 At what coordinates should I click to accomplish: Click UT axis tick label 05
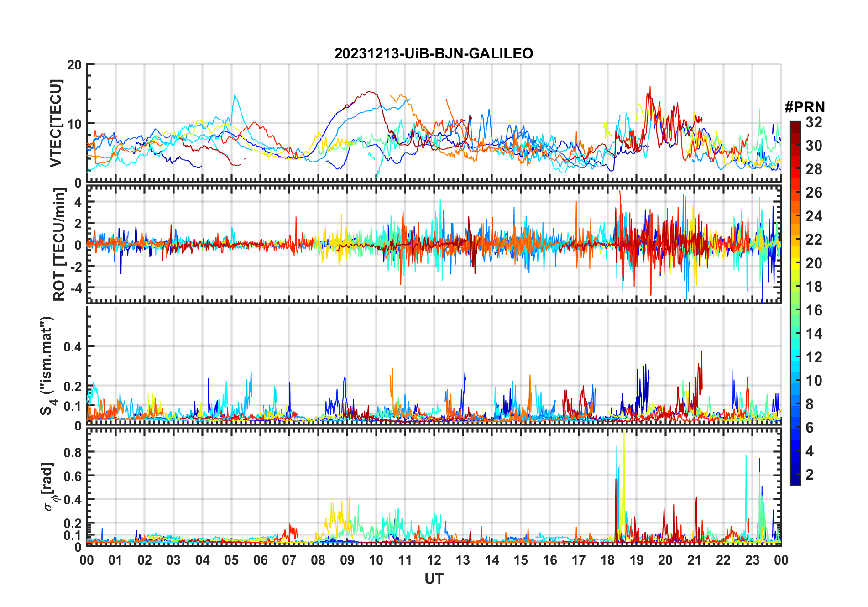pos(231,560)
